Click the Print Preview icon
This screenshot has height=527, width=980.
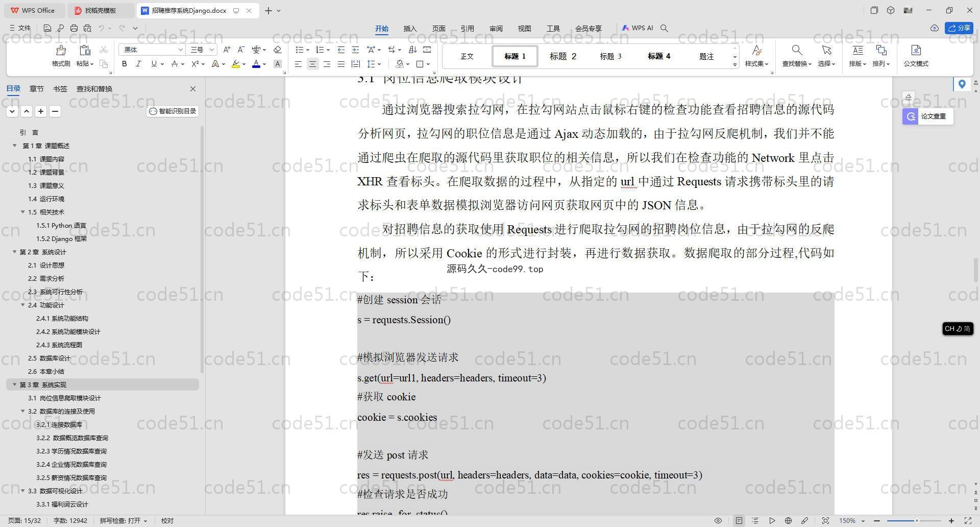(87, 28)
